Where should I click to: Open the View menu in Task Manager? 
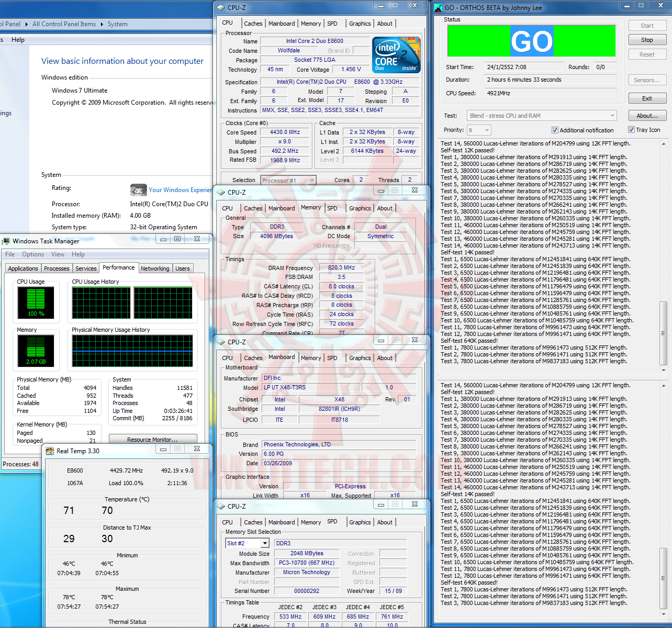pyautogui.click(x=58, y=254)
